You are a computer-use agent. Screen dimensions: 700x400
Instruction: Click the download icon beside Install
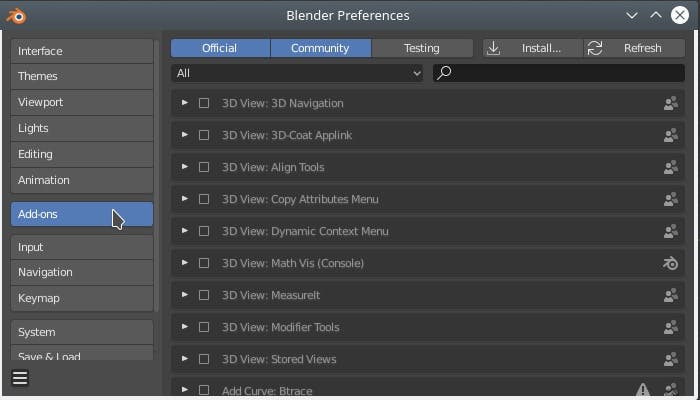(493, 48)
